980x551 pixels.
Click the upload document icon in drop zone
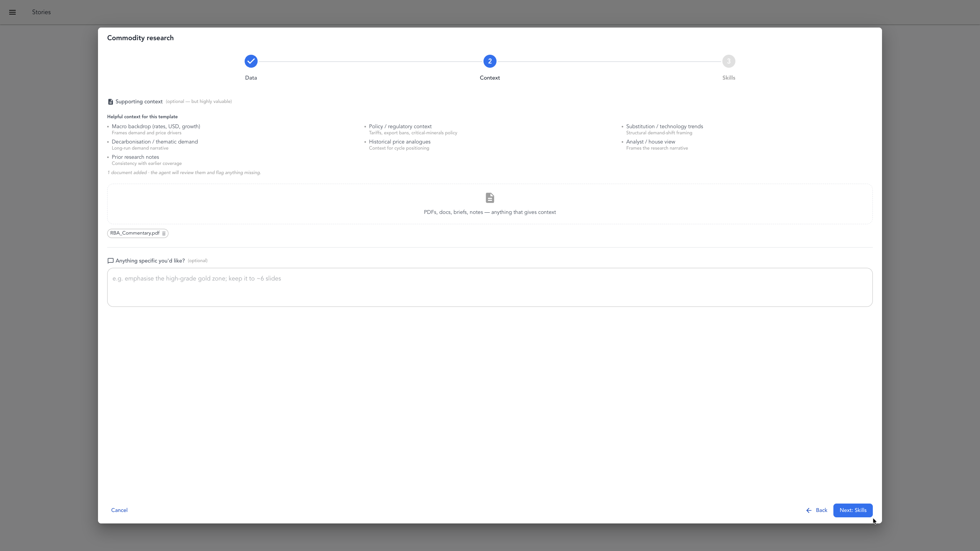click(490, 198)
